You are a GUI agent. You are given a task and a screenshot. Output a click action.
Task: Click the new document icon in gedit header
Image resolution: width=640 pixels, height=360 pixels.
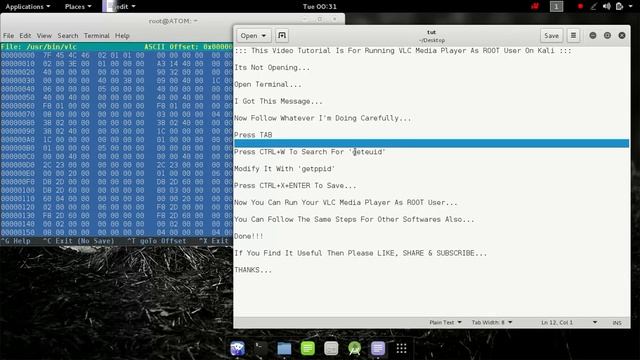282,36
